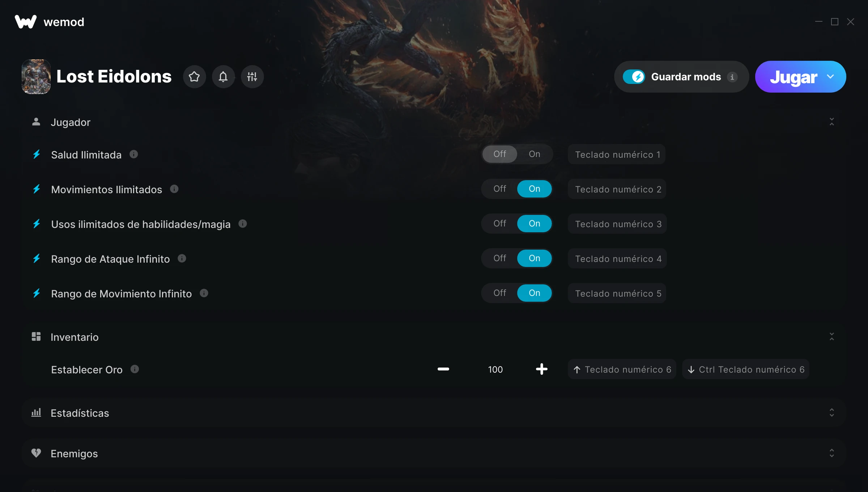Change hotkey Teclado numérico 3

pos(617,224)
